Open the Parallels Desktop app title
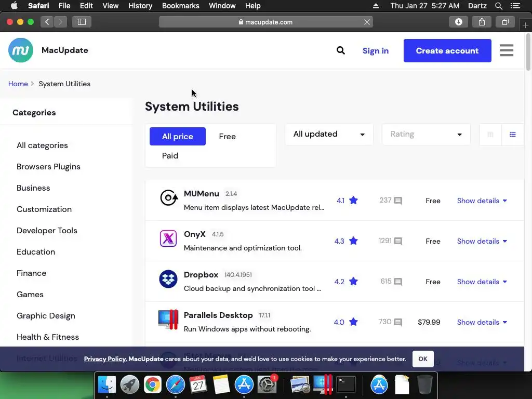Viewport: 532px width, 399px height. coord(218,315)
